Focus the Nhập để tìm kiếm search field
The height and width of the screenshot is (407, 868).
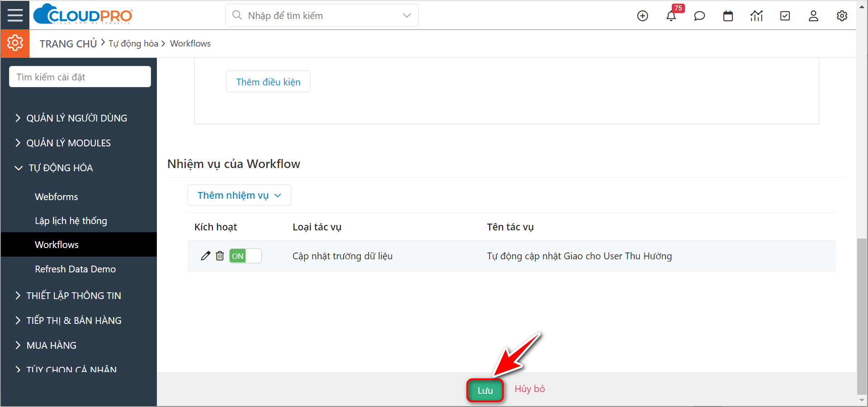(x=322, y=15)
